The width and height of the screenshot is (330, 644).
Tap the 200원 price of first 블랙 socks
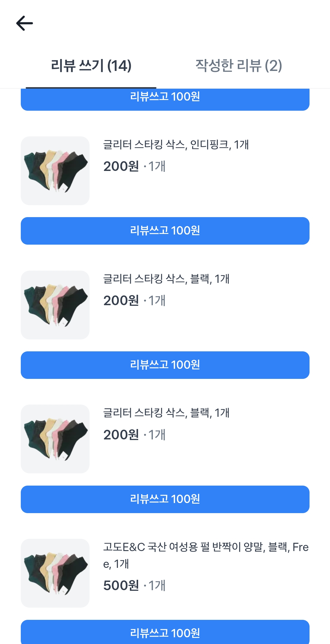(121, 301)
